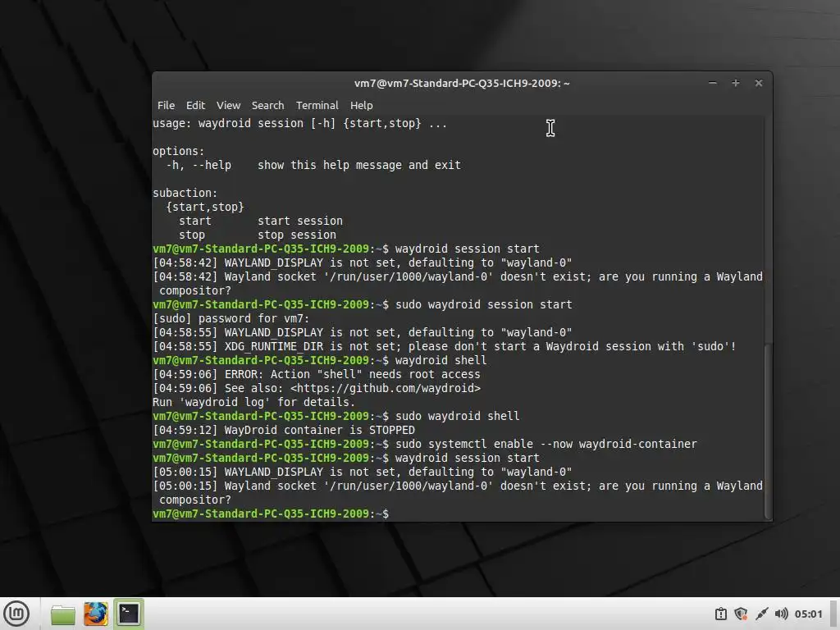Click 'Run 'waydroid log' for details.' line

point(254,402)
